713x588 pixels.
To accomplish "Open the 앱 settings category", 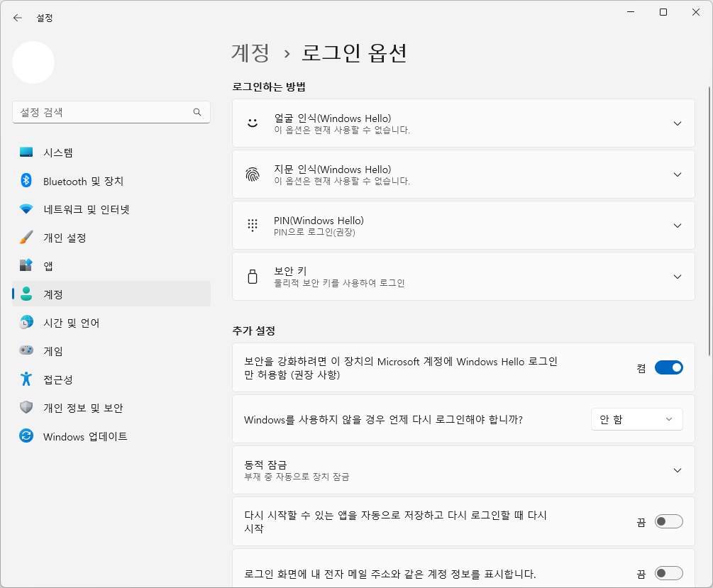I will click(x=111, y=265).
